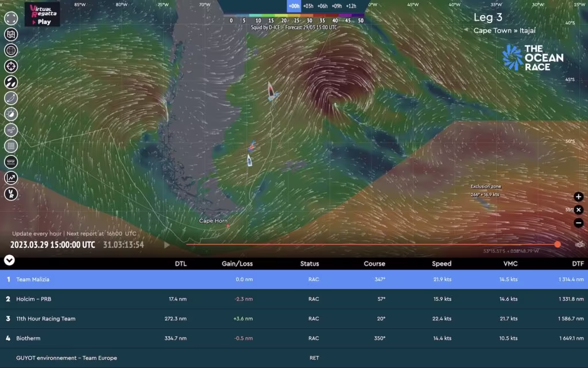Toggle the boats display icon
588x368 pixels.
[x=11, y=82]
